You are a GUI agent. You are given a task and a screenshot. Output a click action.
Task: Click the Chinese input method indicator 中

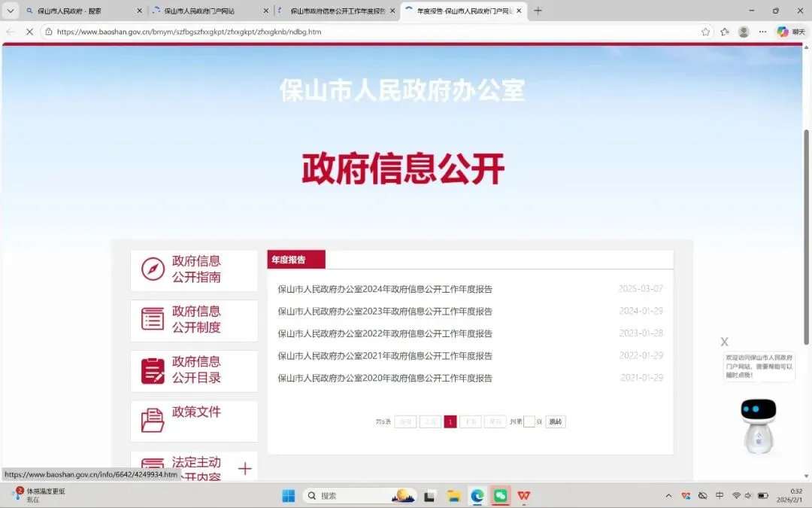pos(720,495)
